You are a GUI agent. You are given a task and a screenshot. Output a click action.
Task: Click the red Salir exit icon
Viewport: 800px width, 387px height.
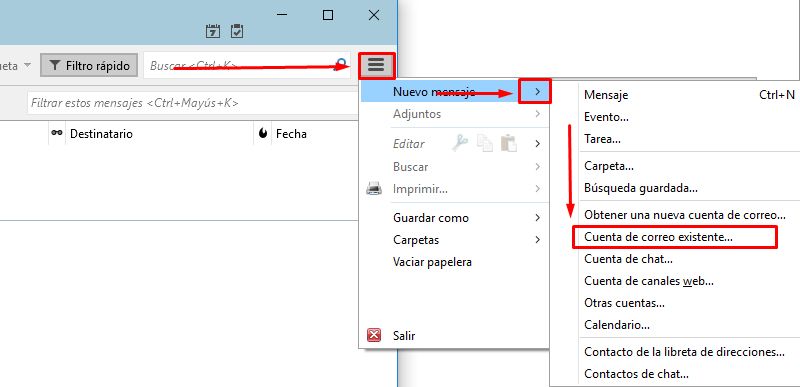[374, 336]
